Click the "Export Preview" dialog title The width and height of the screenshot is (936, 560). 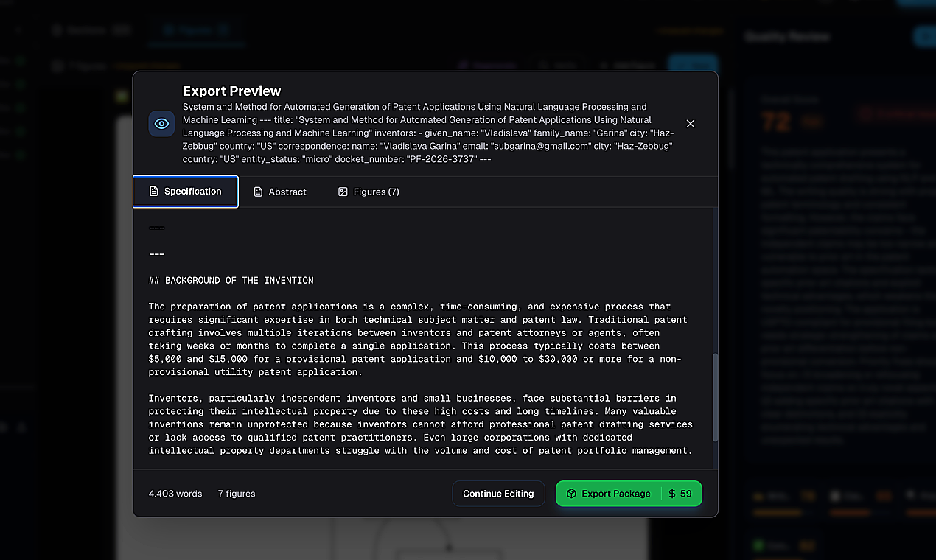(x=232, y=91)
